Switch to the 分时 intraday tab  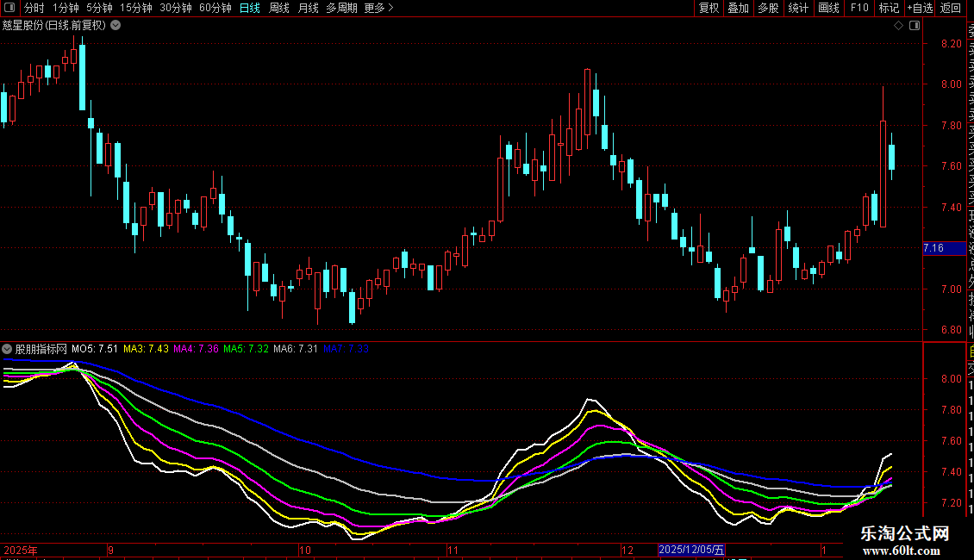34,8
